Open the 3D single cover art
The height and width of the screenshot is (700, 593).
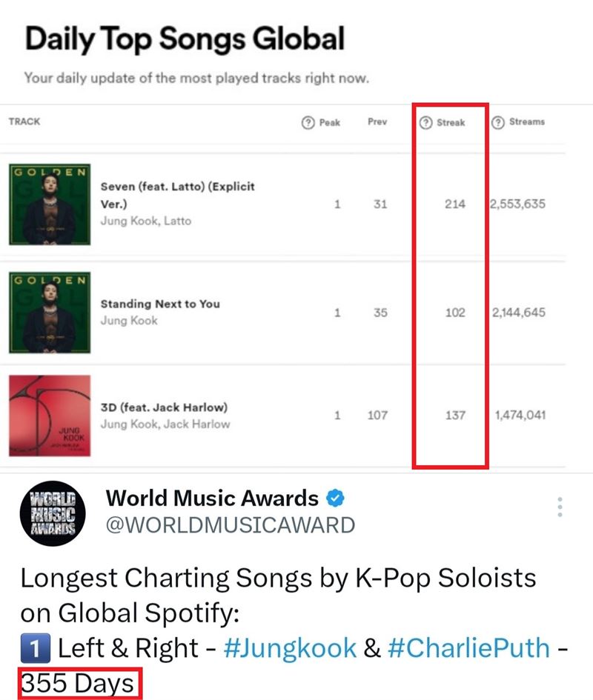[48, 416]
